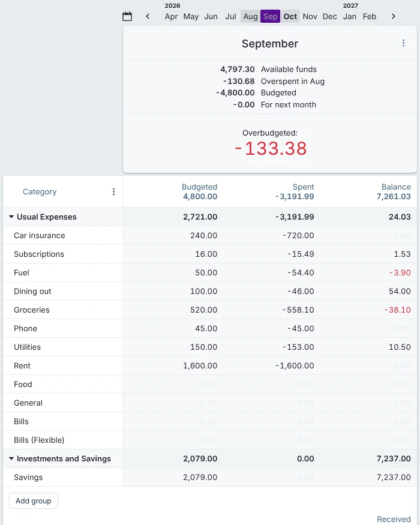The width and height of the screenshot is (420, 525).
Task: Click Dining out balance 54.00
Action: [400, 291]
